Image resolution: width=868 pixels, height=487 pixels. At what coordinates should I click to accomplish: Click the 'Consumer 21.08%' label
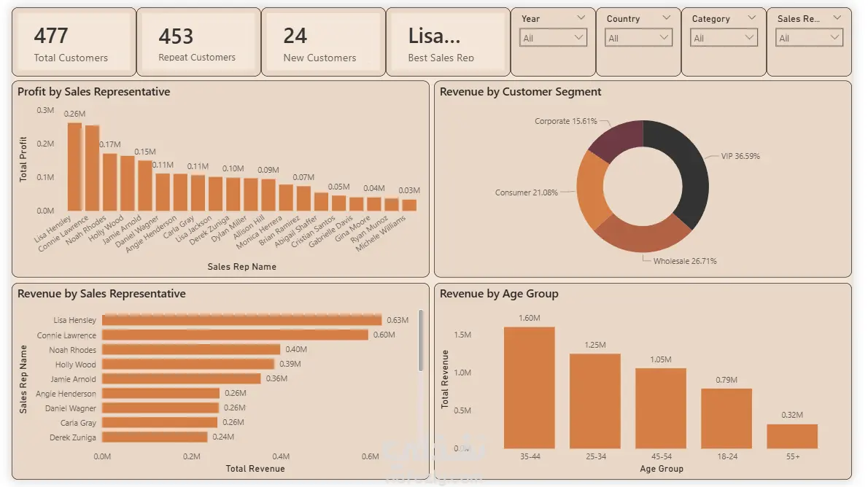527,192
